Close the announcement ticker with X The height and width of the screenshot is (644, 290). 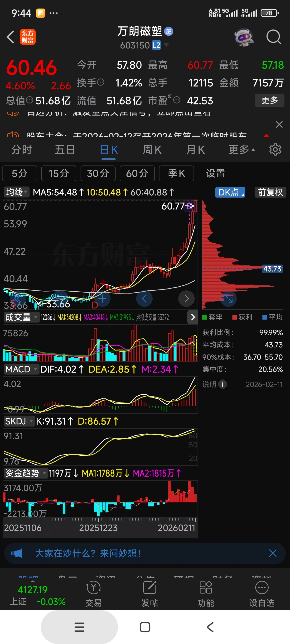coord(279,124)
